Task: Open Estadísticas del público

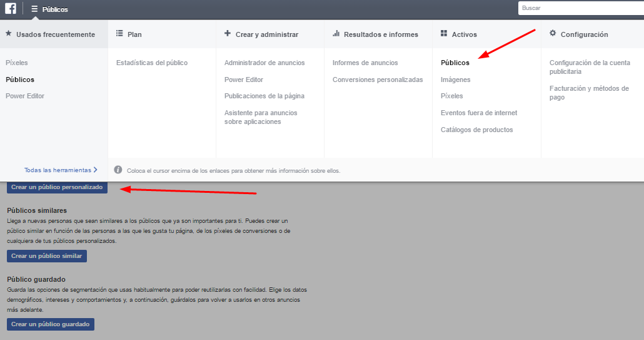Action: (x=152, y=63)
